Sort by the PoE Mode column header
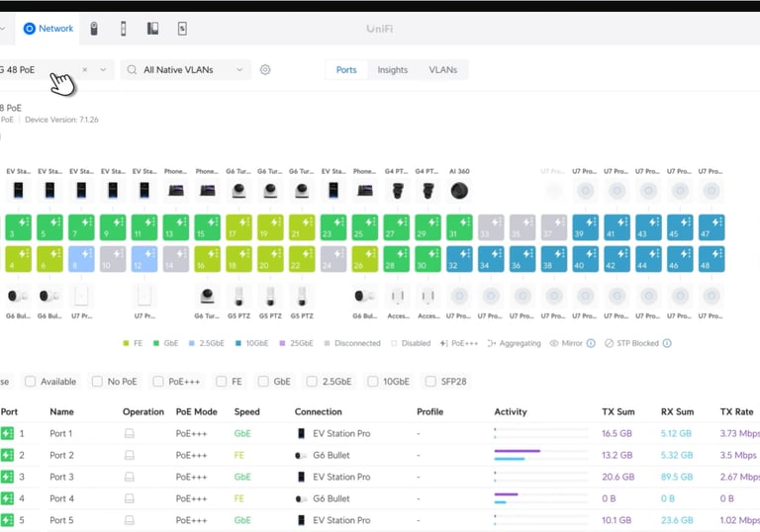The height and width of the screenshot is (532, 760). [196, 411]
